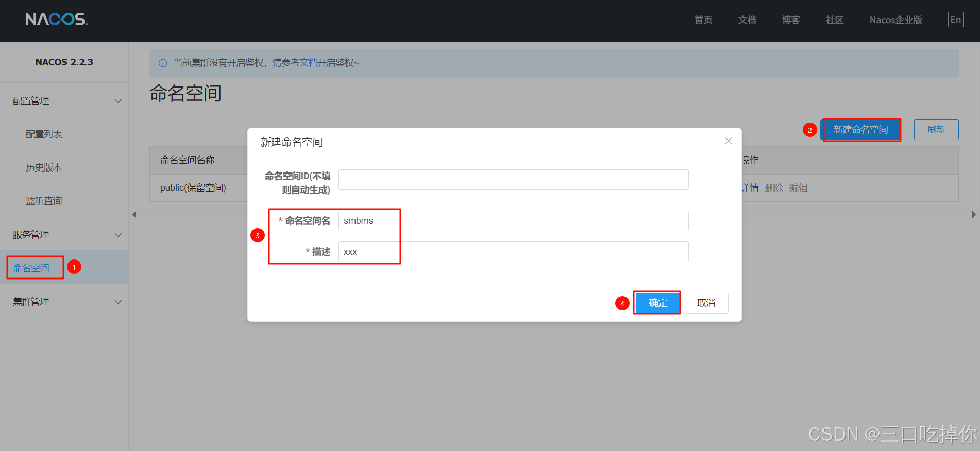This screenshot has width=980, height=451.
Task: Click the 取消 button in the dialog
Action: [706, 303]
